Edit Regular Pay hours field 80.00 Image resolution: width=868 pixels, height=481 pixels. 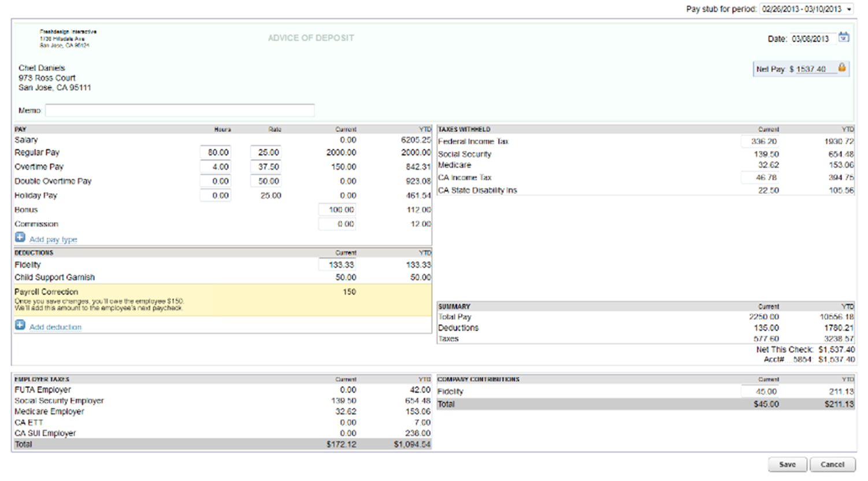click(x=215, y=152)
